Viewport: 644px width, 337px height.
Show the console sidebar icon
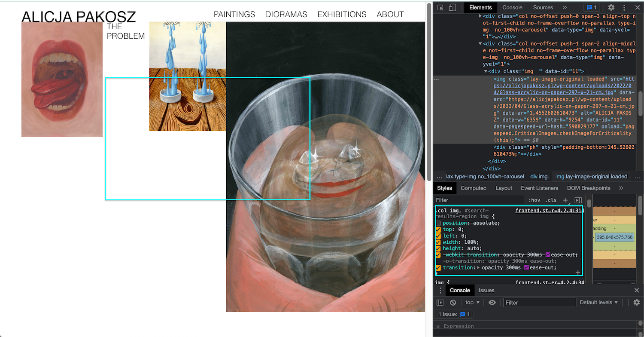440,302
